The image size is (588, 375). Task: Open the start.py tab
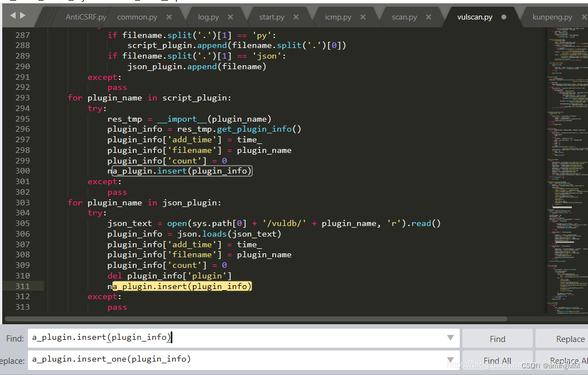(x=272, y=17)
